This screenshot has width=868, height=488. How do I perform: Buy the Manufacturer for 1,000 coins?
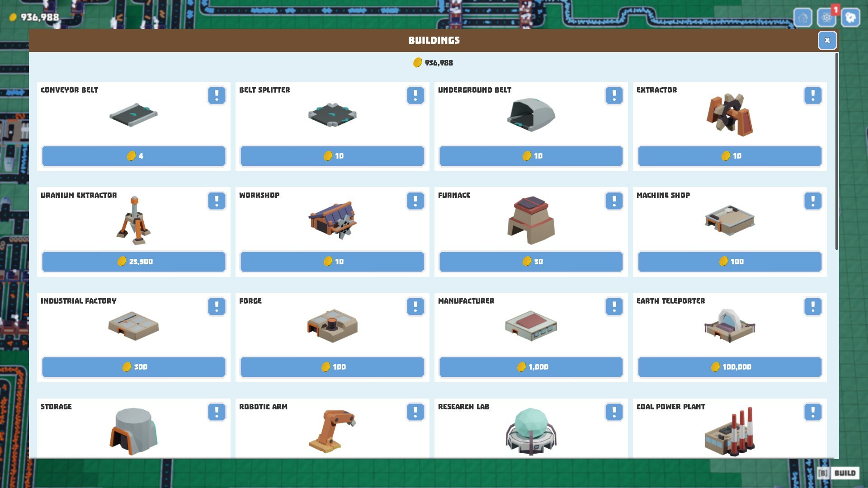tap(531, 367)
